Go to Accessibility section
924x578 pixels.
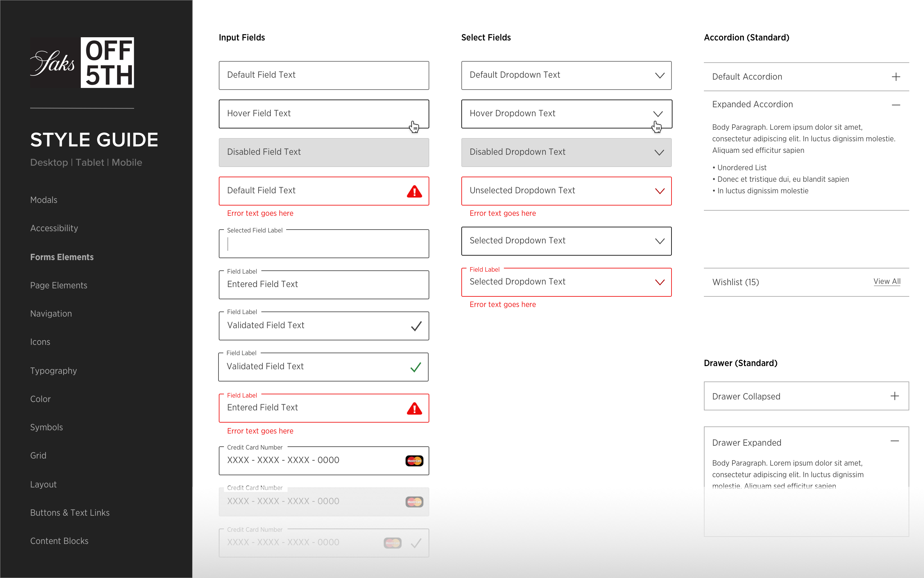point(54,228)
